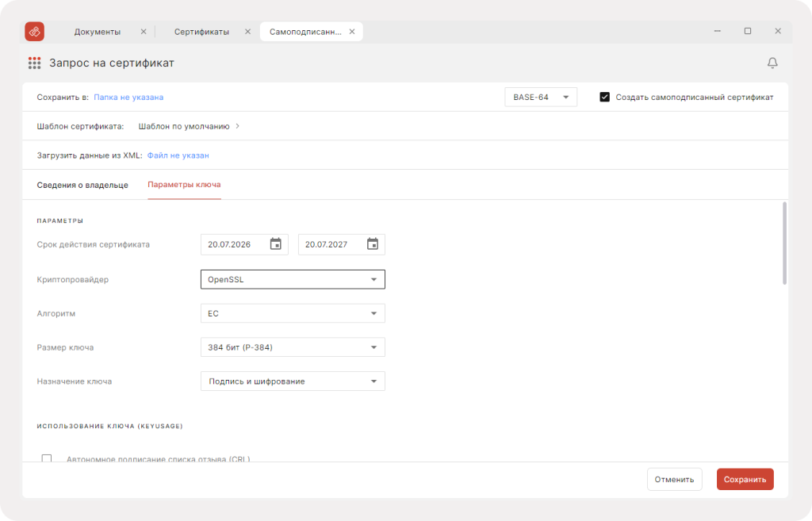Open the notifications bell icon

[x=772, y=63]
